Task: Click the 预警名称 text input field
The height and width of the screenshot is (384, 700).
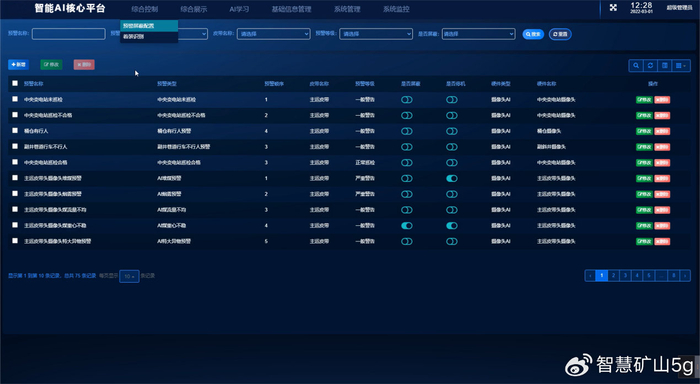Action: [69, 34]
